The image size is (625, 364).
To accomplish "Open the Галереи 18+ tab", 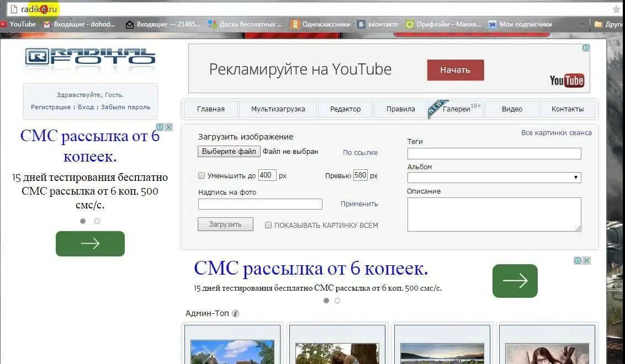I will pyautogui.click(x=457, y=109).
